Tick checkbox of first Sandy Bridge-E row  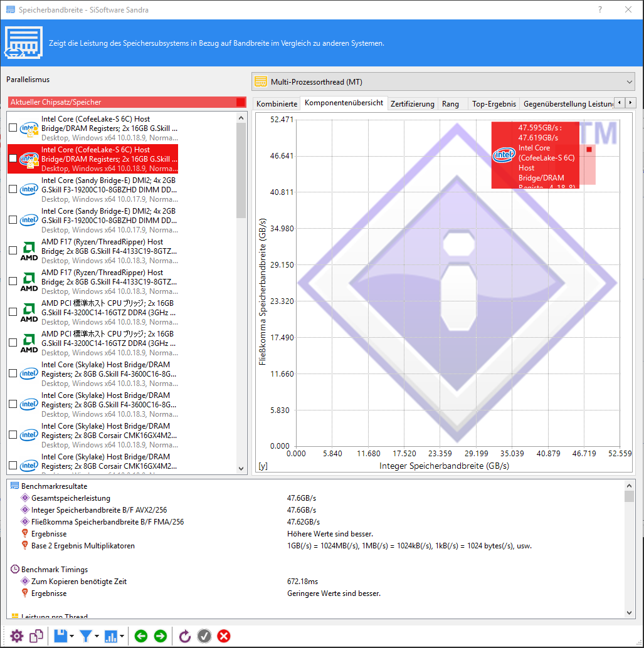(13, 189)
